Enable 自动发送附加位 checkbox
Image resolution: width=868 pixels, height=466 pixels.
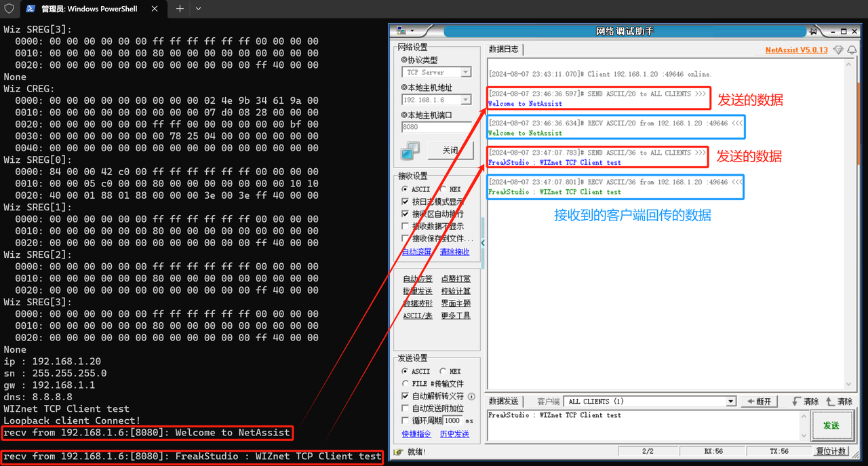[x=406, y=408]
